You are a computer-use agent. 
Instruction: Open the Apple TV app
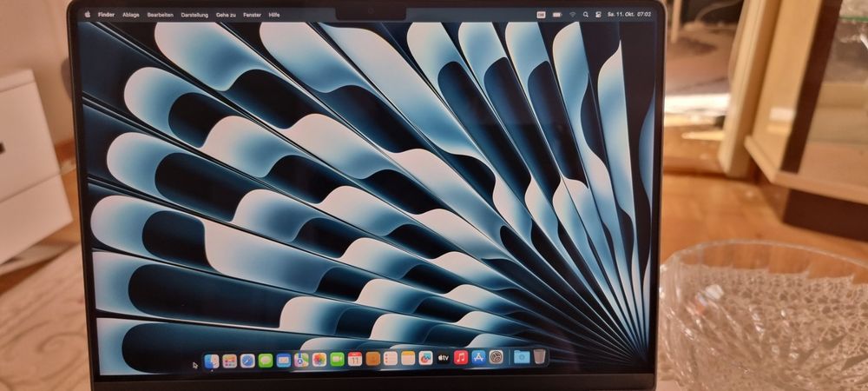(x=443, y=358)
